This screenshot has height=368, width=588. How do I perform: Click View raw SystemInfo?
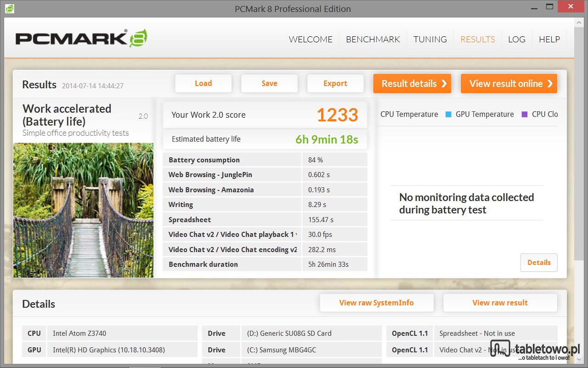pyautogui.click(x=377, y=303)
